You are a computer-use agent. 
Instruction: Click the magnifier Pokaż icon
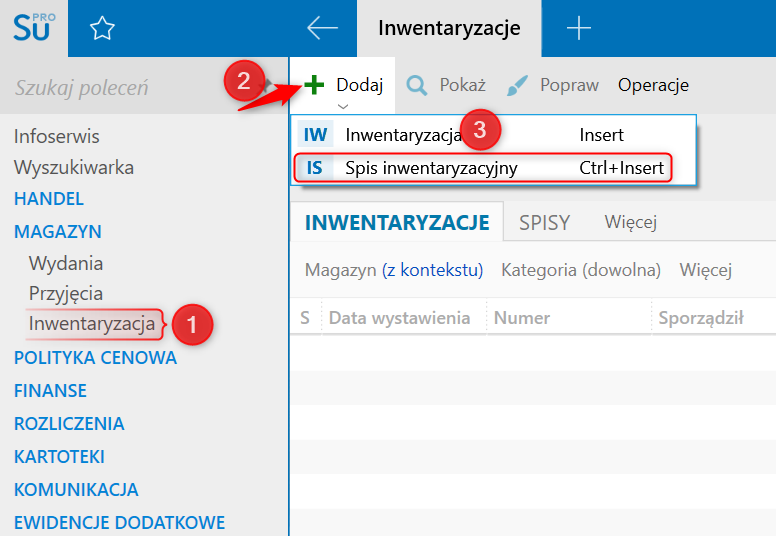417,86
